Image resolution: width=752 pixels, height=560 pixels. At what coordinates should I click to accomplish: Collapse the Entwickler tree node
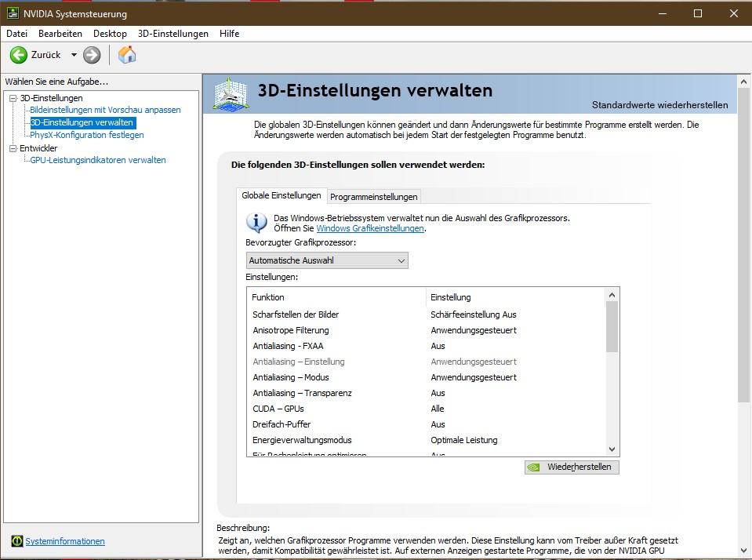tap(13, 149)
